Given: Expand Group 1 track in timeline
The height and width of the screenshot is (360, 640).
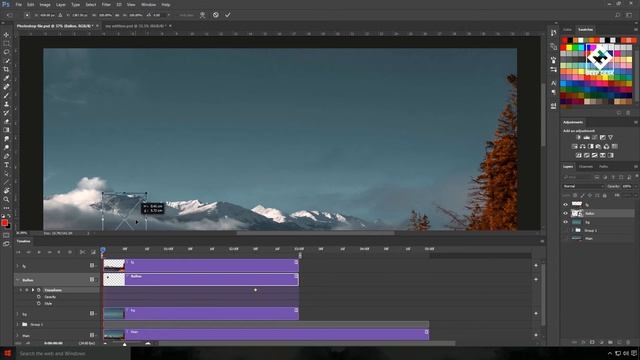Looking at the screenshot, I should [18, 324].
